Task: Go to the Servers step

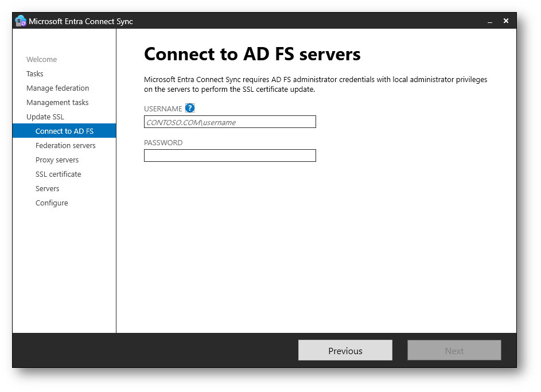Action: [47, 189]
